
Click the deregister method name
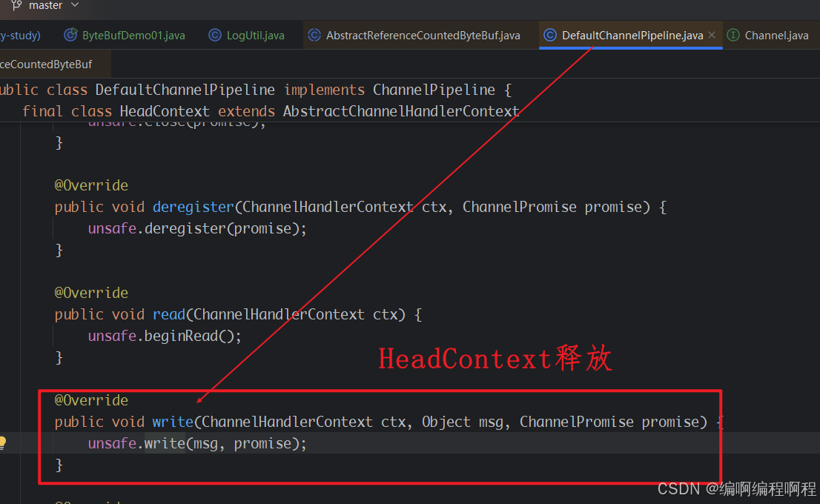pos(193,207)
